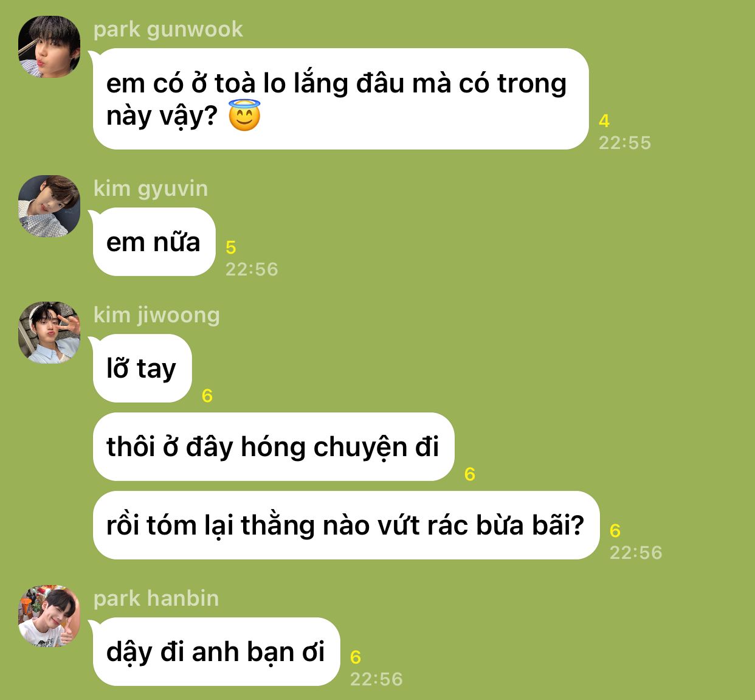Tap park hanbin's avatar picture
The height and width of the screenshot is (700, 755).
coord(49,617)
